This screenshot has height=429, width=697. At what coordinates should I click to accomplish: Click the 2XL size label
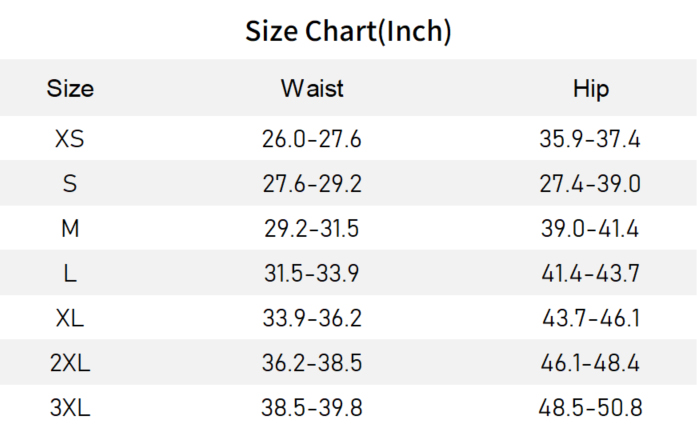70,364
